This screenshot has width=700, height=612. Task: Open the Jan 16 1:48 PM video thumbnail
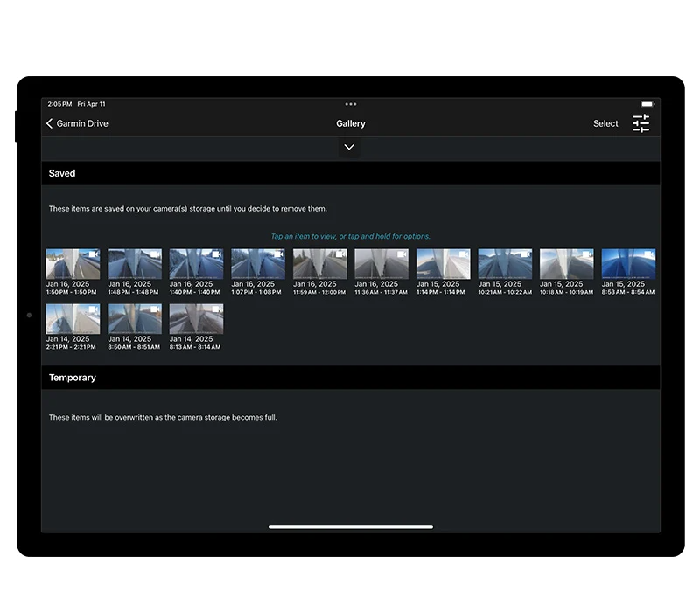pyautogui.click(x=135, y=265)
